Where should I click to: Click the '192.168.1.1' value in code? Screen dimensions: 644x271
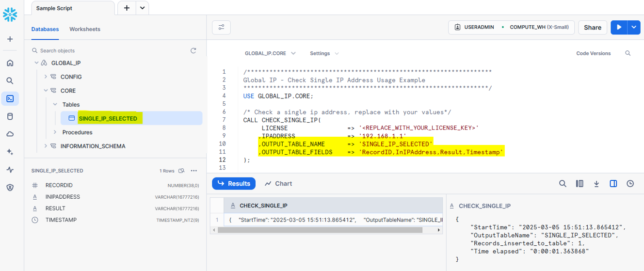[383, 136]
